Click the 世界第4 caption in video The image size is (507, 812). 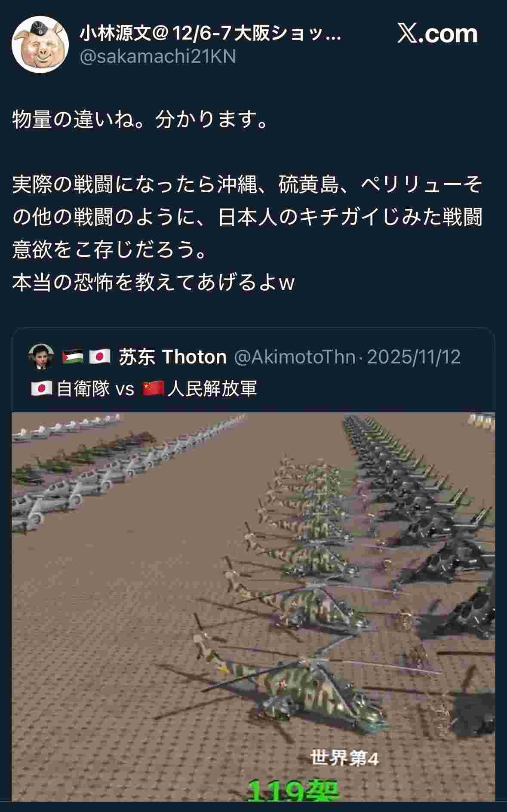click(344, 758)
